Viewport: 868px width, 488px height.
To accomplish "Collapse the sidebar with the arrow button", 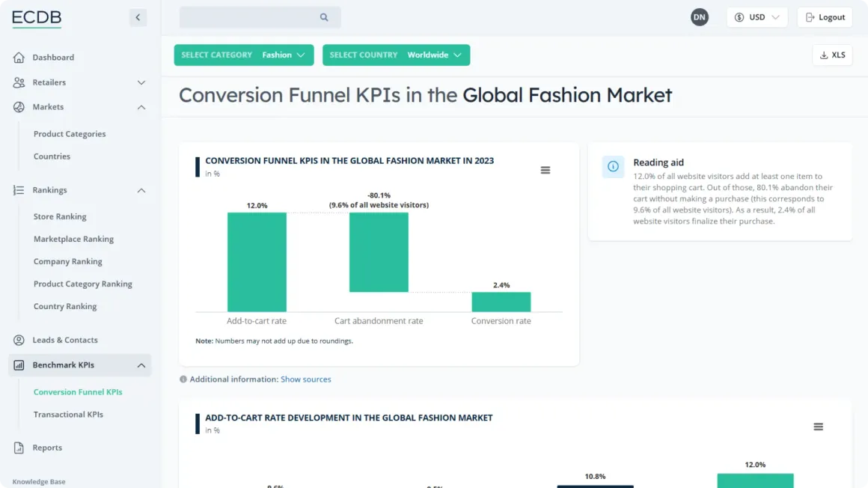I will point(138,17).
